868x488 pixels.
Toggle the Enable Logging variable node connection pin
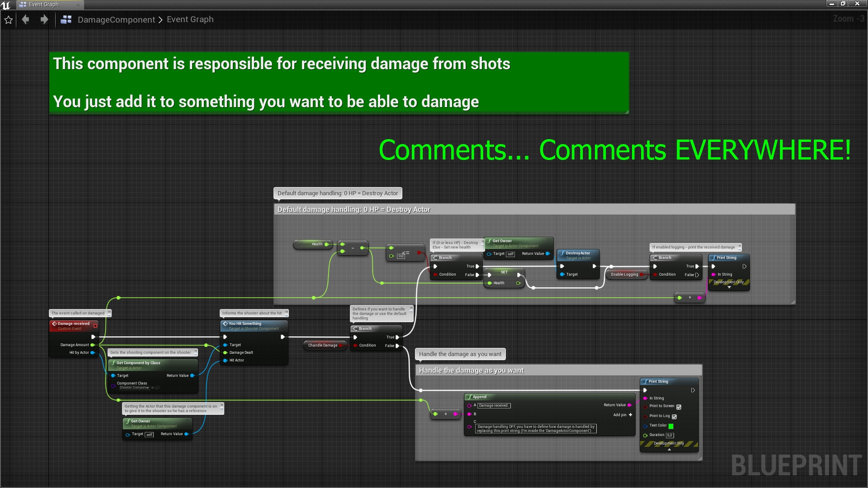coord(641,275)
